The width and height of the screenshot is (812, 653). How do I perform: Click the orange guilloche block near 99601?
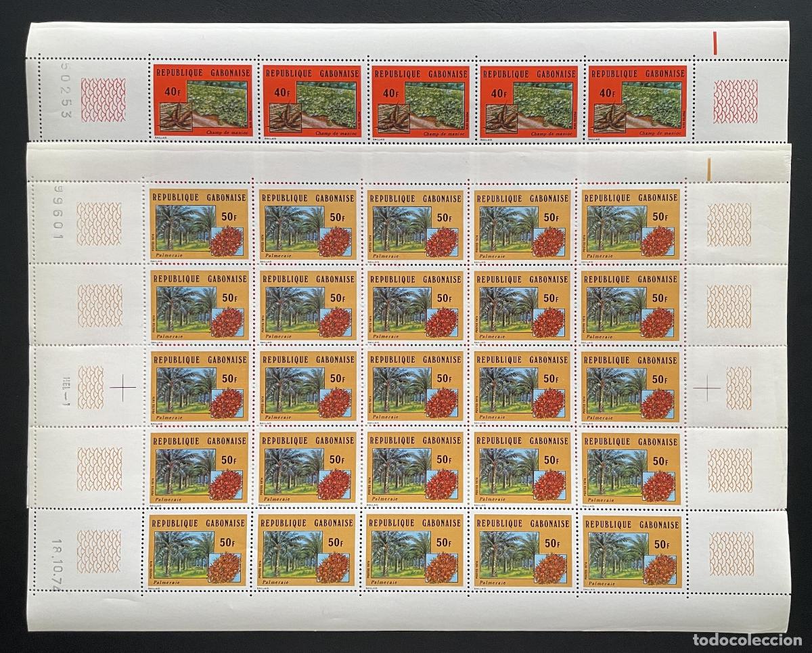coord(97,223)
